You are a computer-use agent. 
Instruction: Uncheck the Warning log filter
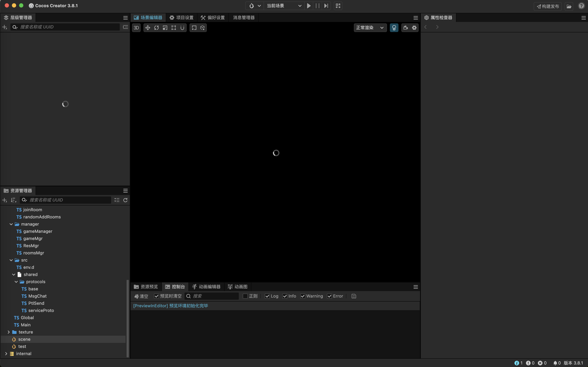pos(303,296)
